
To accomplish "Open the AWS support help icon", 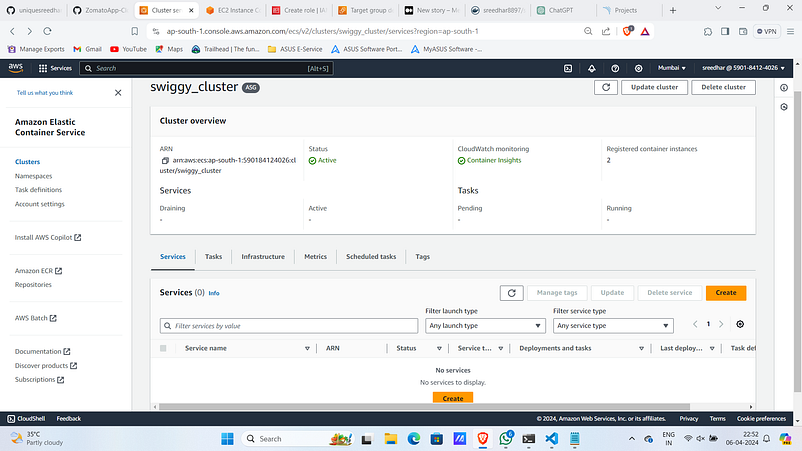I will tap(615, 68).
